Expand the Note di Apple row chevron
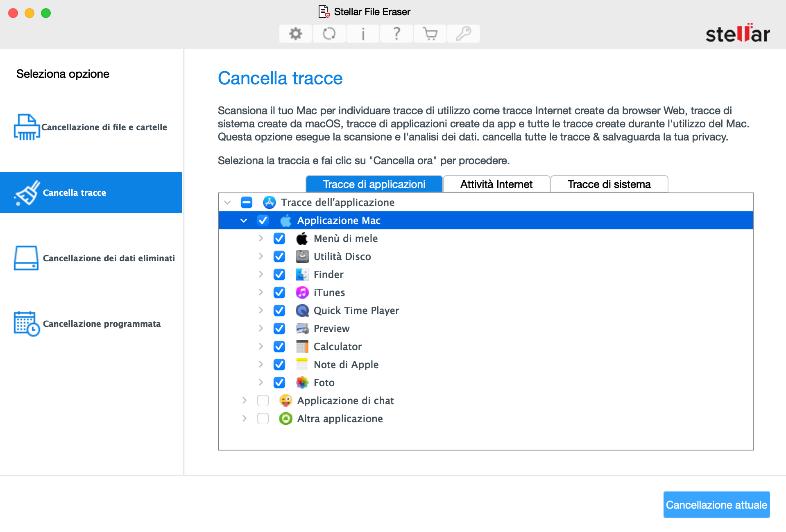Screen dimensions: 786x532 [x=260, y=364]
